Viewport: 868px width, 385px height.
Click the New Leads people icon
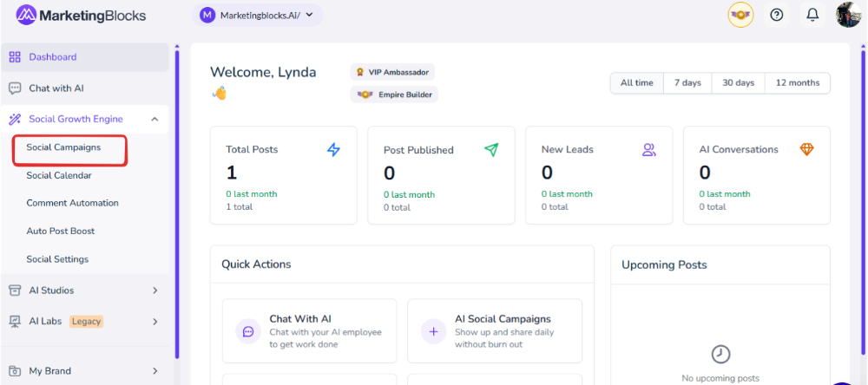[648, 149]
